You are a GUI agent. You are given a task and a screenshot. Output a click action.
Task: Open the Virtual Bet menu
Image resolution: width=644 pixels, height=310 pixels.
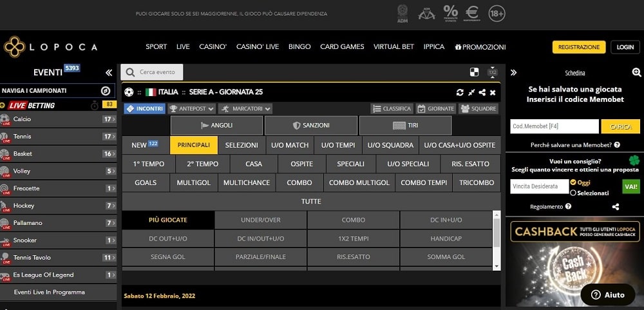coord(393,47)
